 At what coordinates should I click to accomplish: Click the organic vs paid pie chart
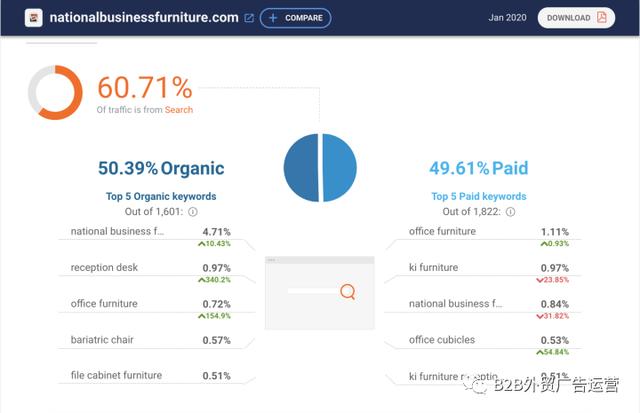[x=320, y=168]
